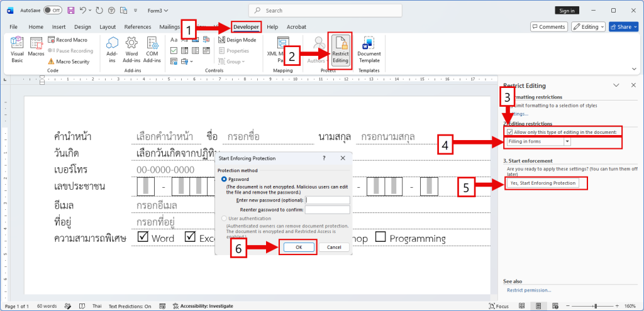Insert a Combo Box content control
This screenshot has width=644, height=311.
[184, 51]
